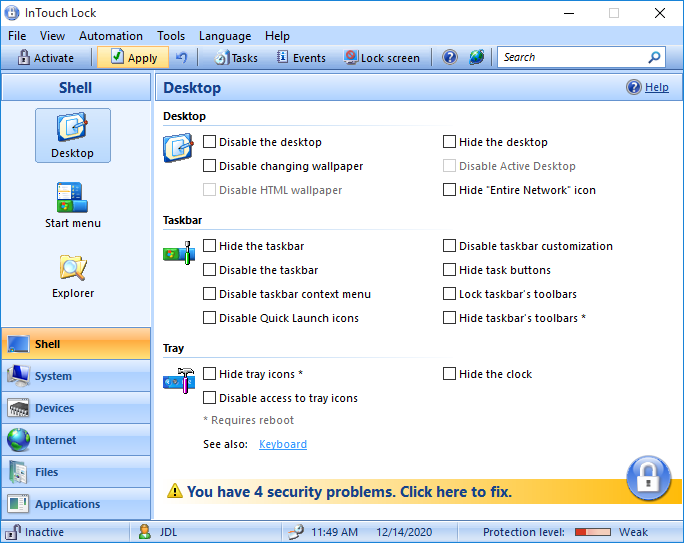
Task: Select the Explorer icon in sidebar
Action: click(73, 276)
